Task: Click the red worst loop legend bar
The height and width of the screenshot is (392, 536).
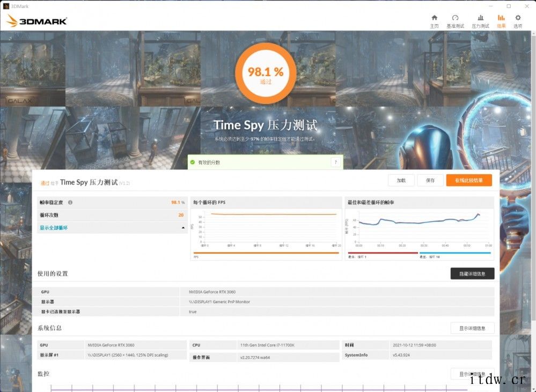Action: 383,253
